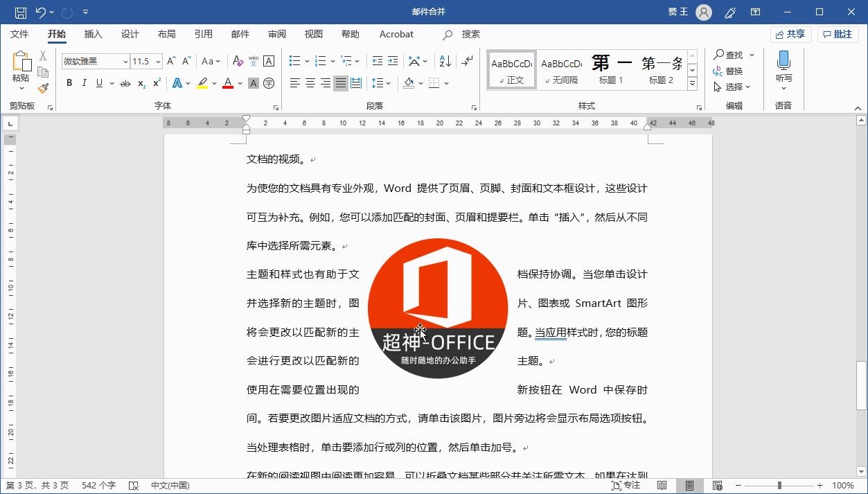This screenshot has height=494, width=868.
Task: Click the Sort icon in the paragraph group
Action: (443, 60)
